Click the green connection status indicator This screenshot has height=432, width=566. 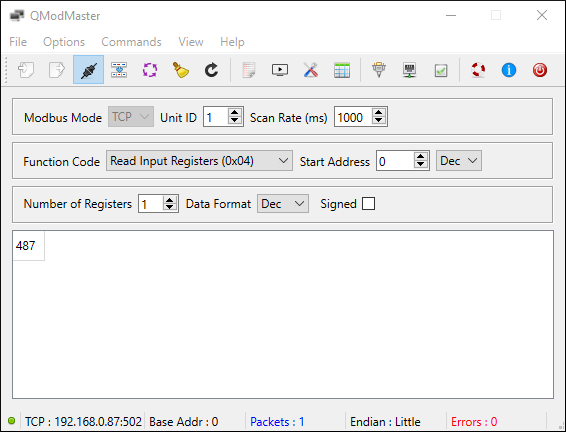point(12,421)
